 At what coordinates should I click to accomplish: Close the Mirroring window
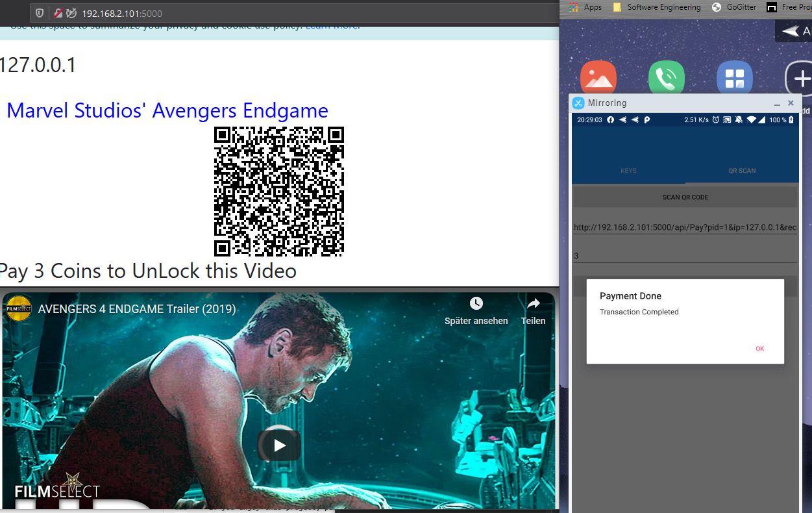791,103
